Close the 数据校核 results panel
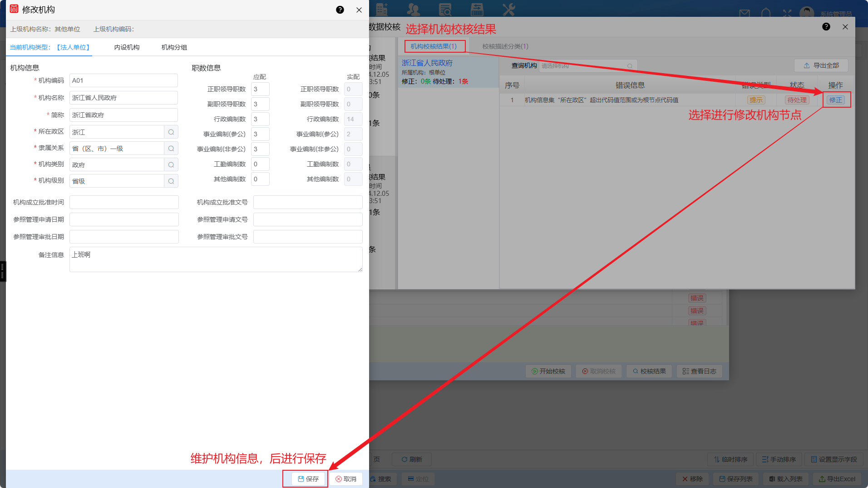Screen dimensions: 868x488 click(x=845, y=27)
